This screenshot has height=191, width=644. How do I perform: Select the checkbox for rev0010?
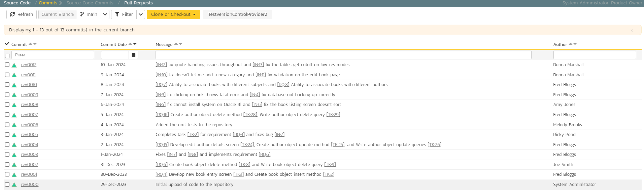tap(7, 85)
